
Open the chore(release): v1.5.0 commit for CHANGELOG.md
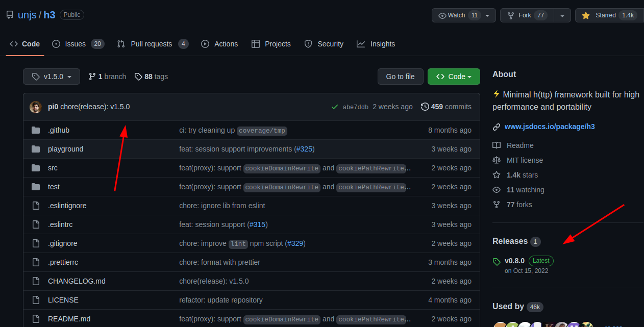coord(214,281)
